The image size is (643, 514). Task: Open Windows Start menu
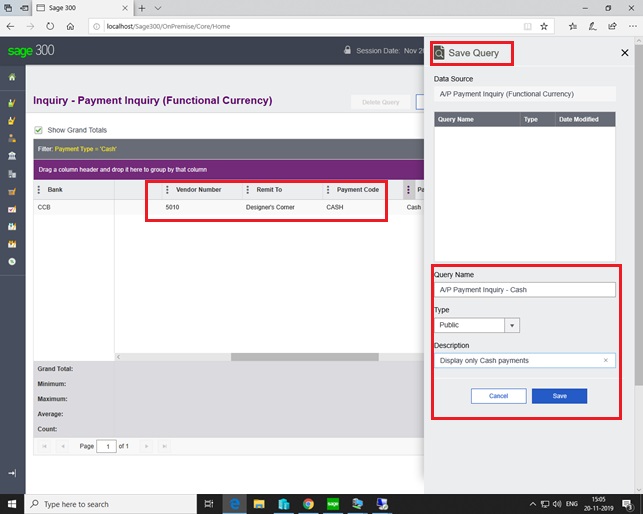(12, 504)
